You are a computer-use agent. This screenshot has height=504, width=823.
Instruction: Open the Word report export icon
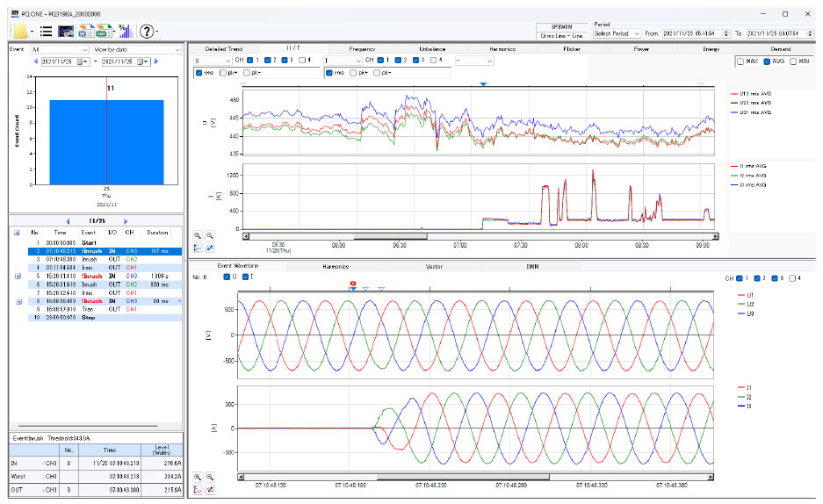click(86, 31)
